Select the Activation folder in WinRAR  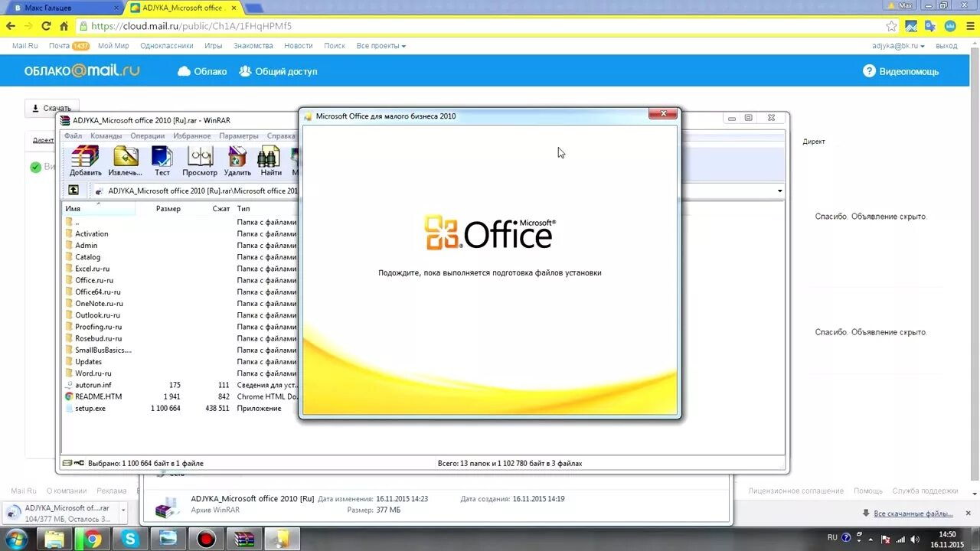point(92,233)
